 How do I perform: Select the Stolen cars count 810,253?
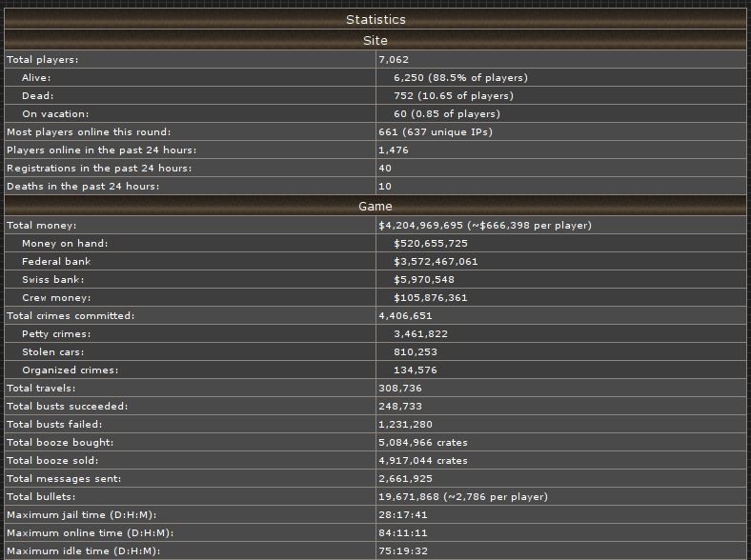pyautogui.click(x=416, y=351)
